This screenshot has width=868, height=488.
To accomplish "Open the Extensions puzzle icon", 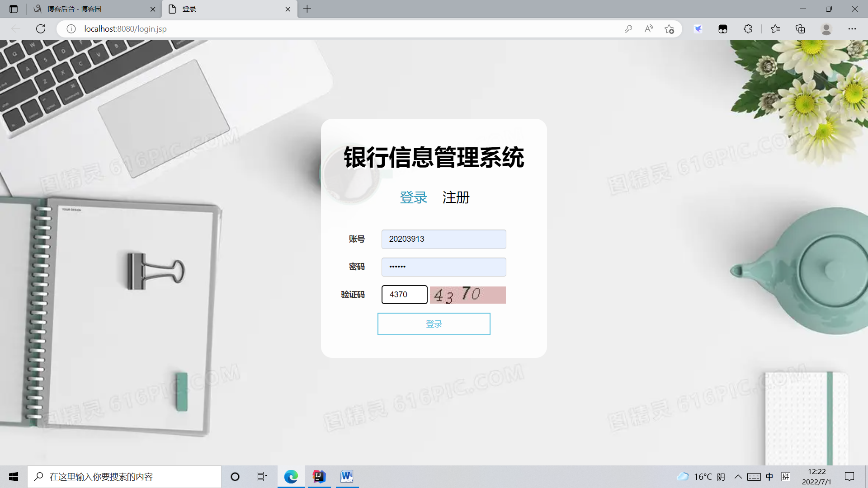I will (x=748, y=29).
